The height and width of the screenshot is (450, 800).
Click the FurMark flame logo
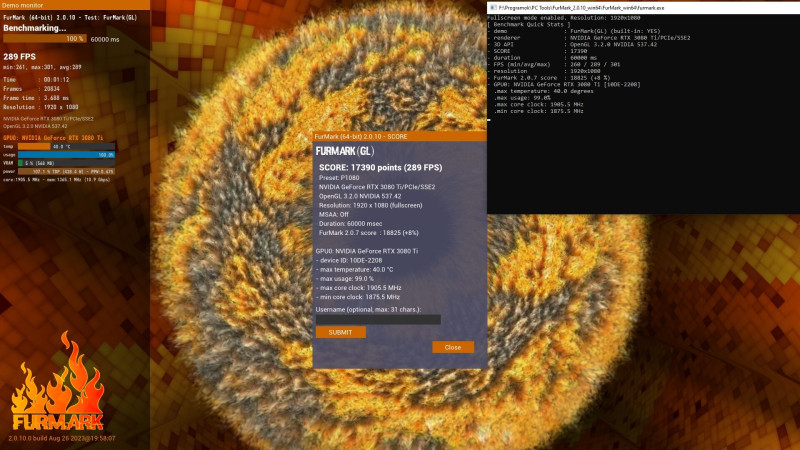[x=58, y=381]
